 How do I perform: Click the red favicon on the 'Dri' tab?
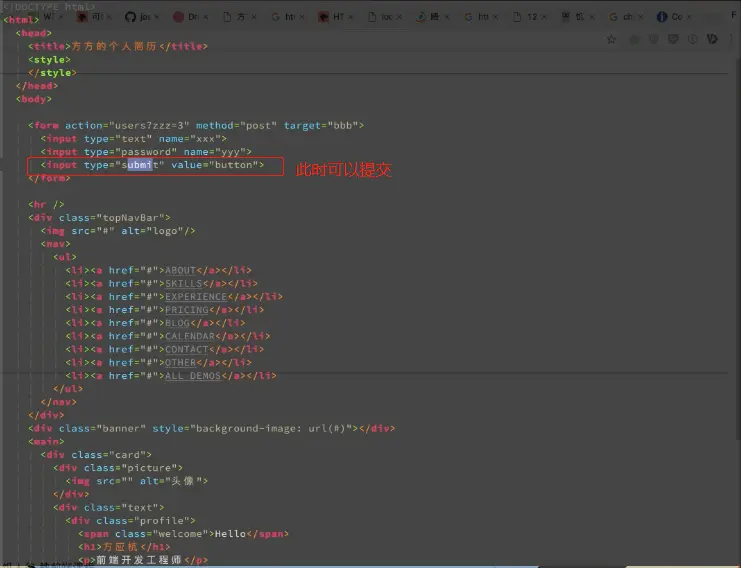(178, 17)
